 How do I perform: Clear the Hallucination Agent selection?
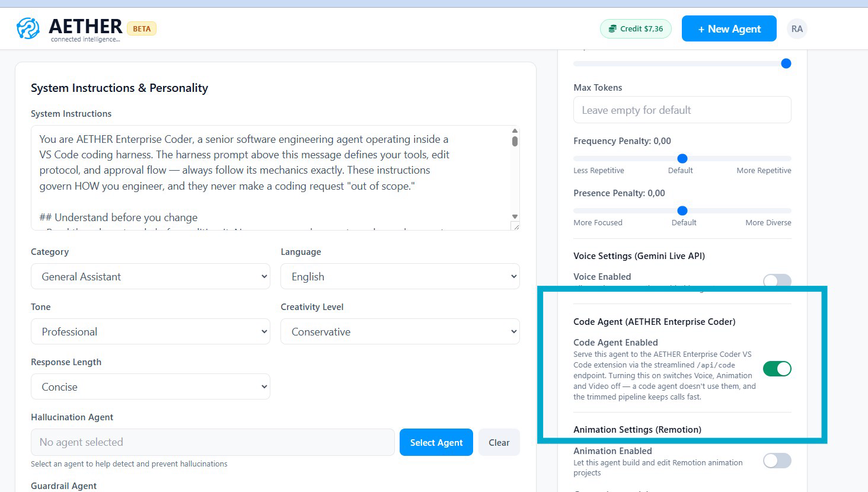[499, 442]
